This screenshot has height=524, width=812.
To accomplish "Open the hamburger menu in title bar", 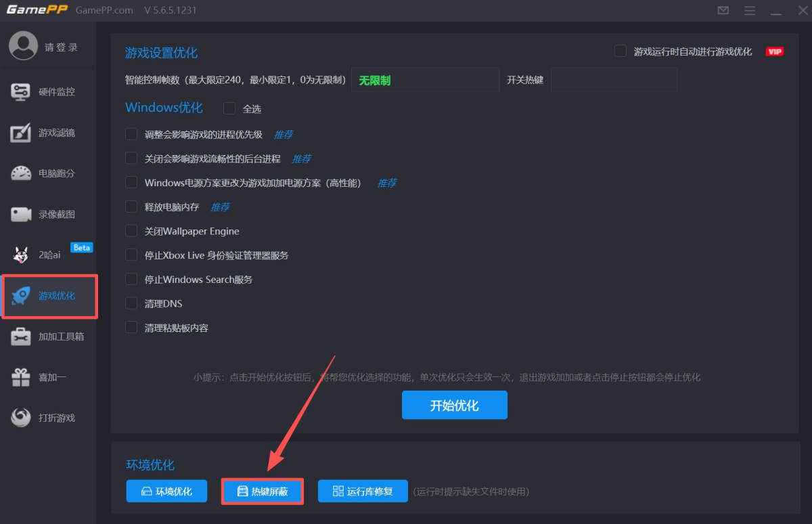I will coord(750,11).
